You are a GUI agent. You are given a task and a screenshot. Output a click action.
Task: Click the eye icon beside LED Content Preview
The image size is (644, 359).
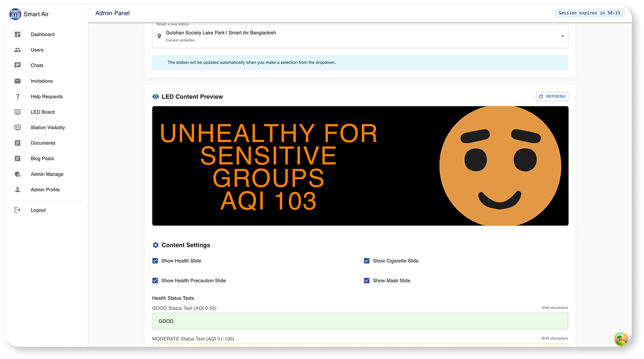155,97
